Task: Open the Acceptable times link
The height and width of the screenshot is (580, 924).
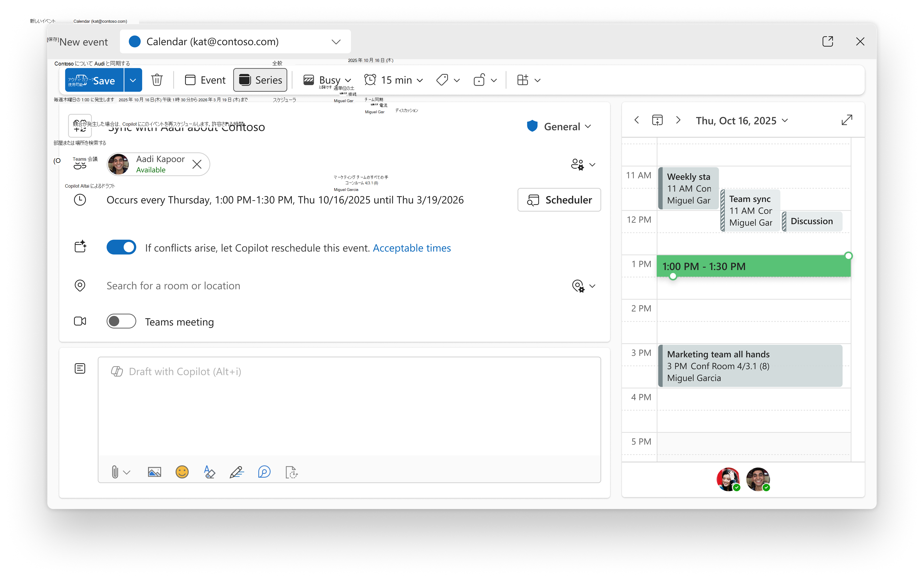Action: tap(412, 248)
